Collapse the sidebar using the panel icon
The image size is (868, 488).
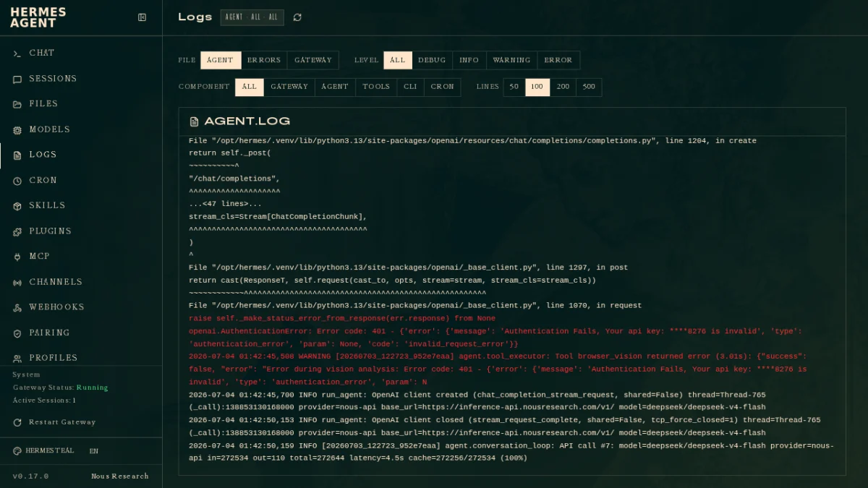142,17
